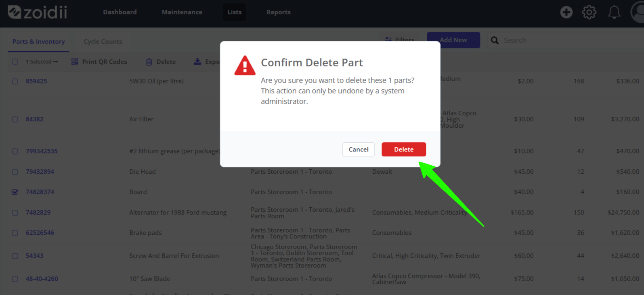
Task: Open the Maintenance menu
Action: click(182, 12)
